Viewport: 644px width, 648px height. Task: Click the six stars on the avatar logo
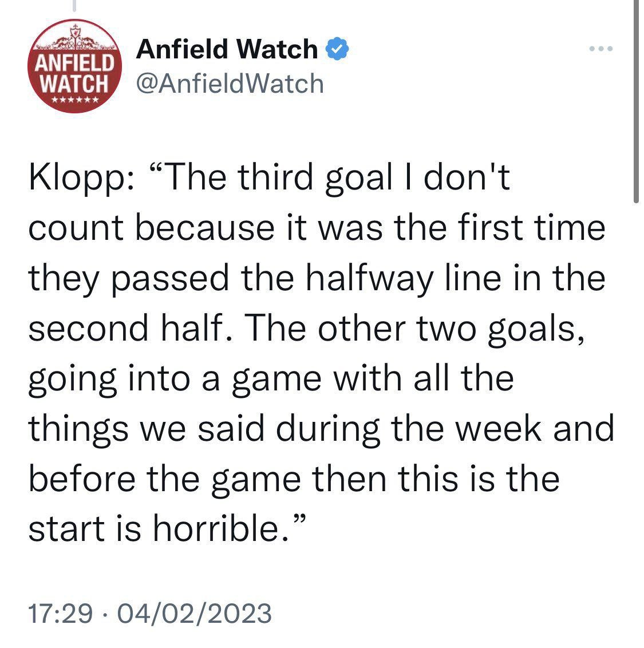[x=75, y=100]
